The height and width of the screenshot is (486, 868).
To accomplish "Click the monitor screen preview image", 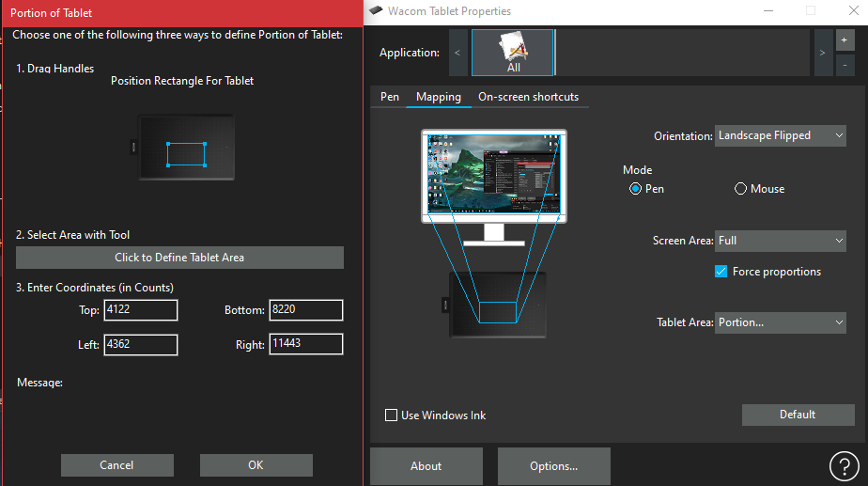I will coord(493,175).
